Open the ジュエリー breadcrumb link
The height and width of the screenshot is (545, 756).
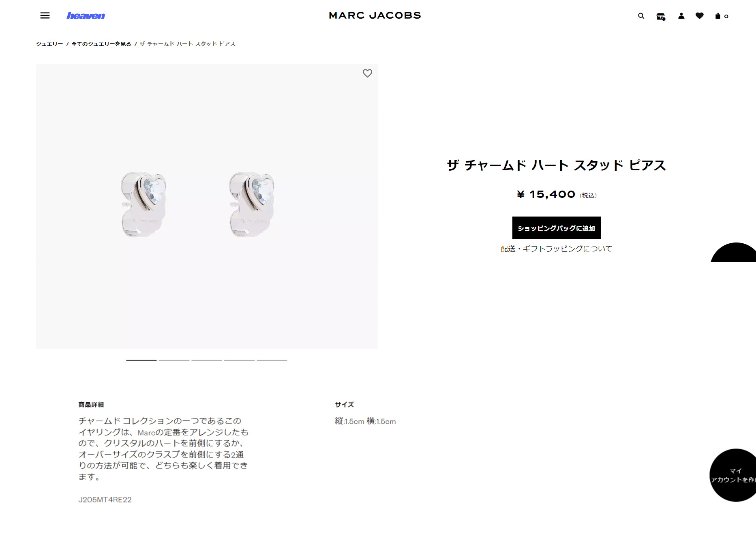coord(49,44)
